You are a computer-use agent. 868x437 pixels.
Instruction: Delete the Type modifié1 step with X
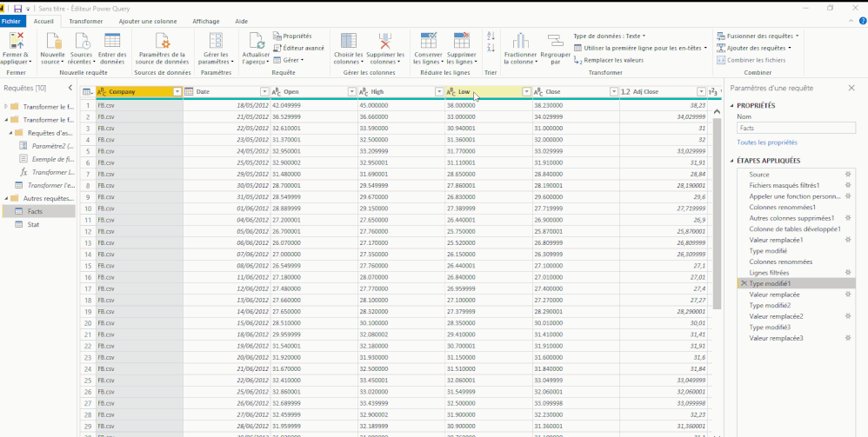[743, 283]
